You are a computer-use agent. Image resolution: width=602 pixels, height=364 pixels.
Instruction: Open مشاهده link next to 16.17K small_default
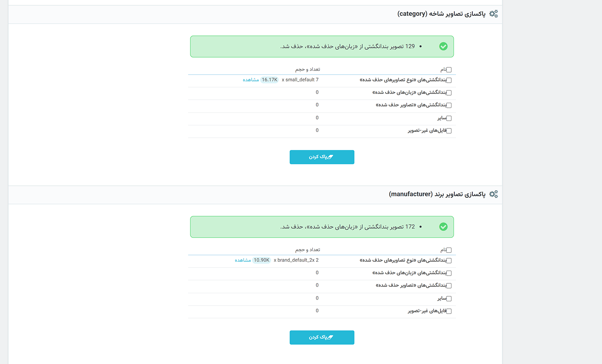pyautogui.click(x=251, y=80)
